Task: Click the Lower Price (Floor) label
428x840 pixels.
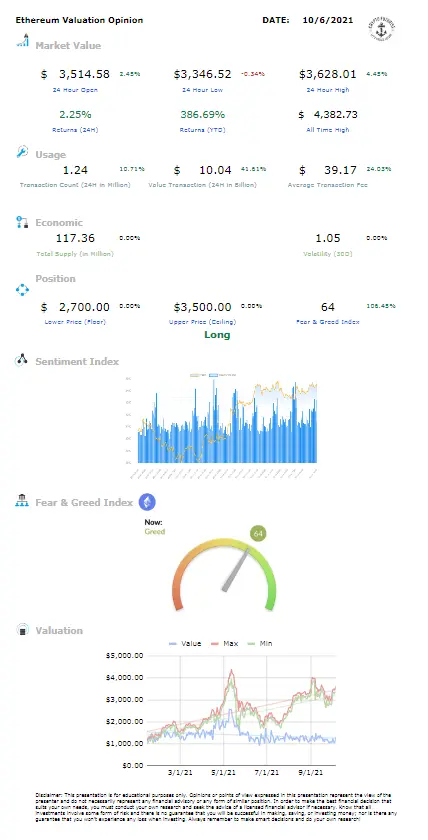Action: 75,322
